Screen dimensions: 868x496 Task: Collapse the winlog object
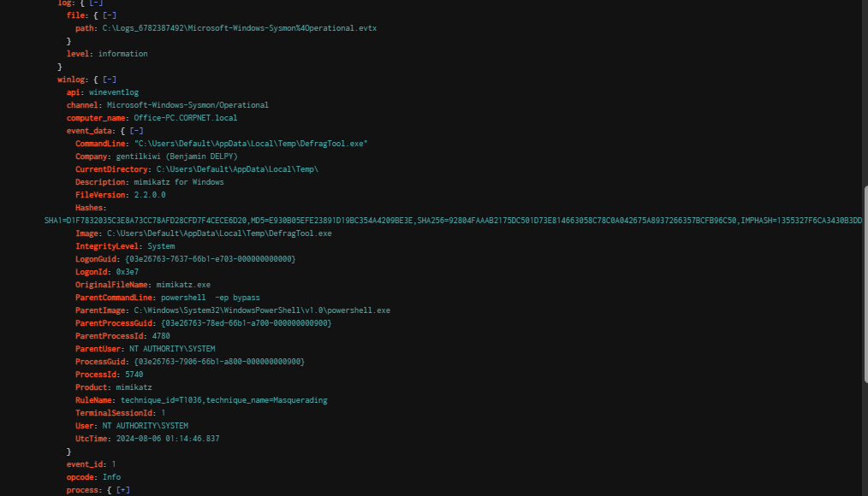[109, 80]
